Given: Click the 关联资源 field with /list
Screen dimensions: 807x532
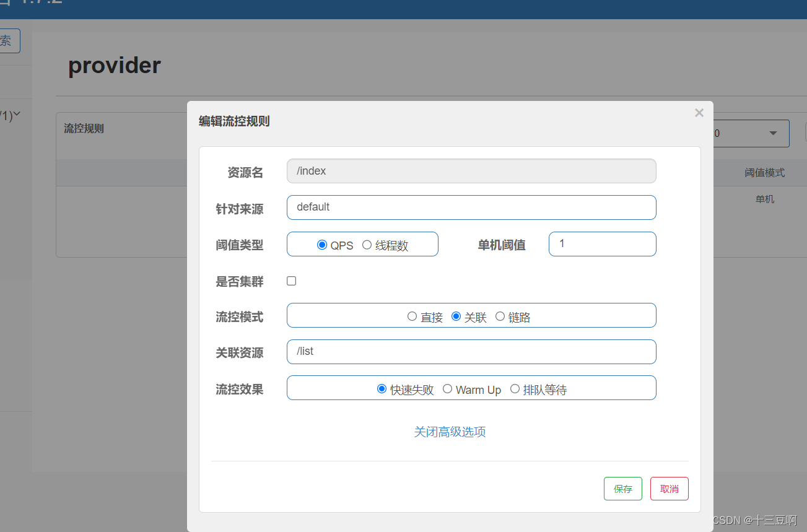Looking at the screenshot, I should pyautogui.click(x=471, y=352).
